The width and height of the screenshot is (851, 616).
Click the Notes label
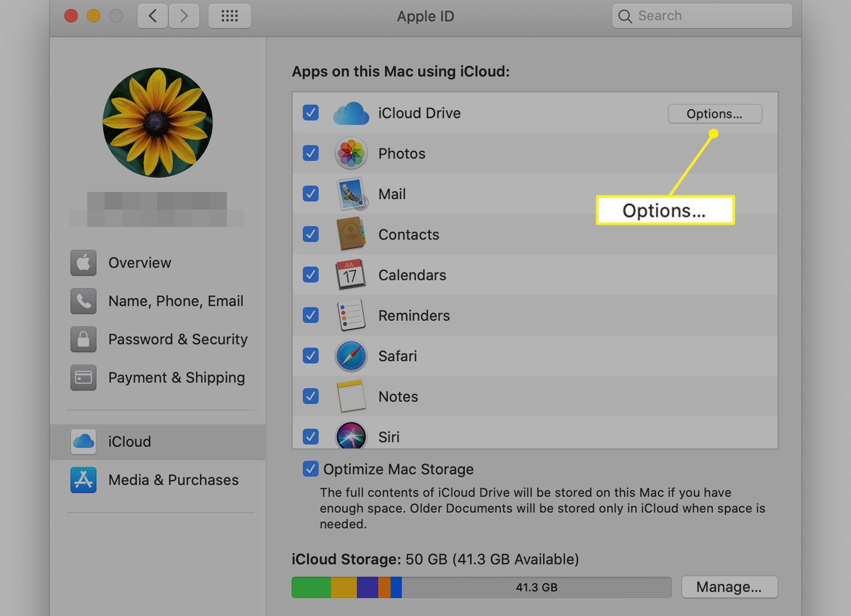pos(398,396)
